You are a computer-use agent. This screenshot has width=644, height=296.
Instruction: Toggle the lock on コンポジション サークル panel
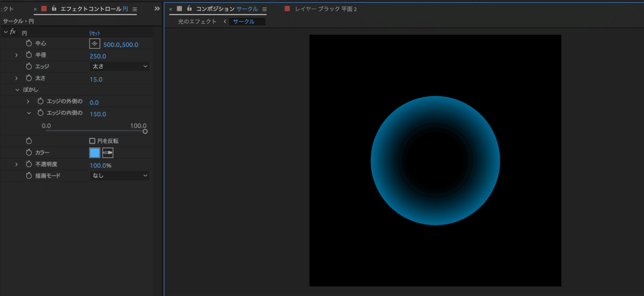189,9
